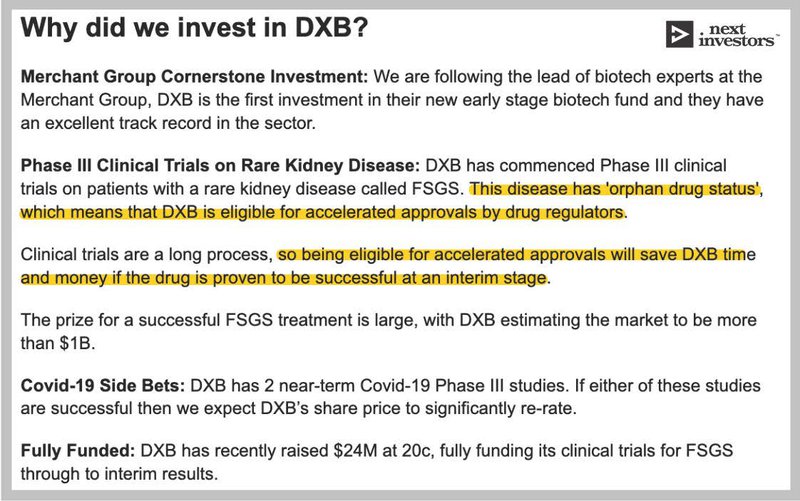Click the 'excellent track record in the sector' line

pos(168,123)
